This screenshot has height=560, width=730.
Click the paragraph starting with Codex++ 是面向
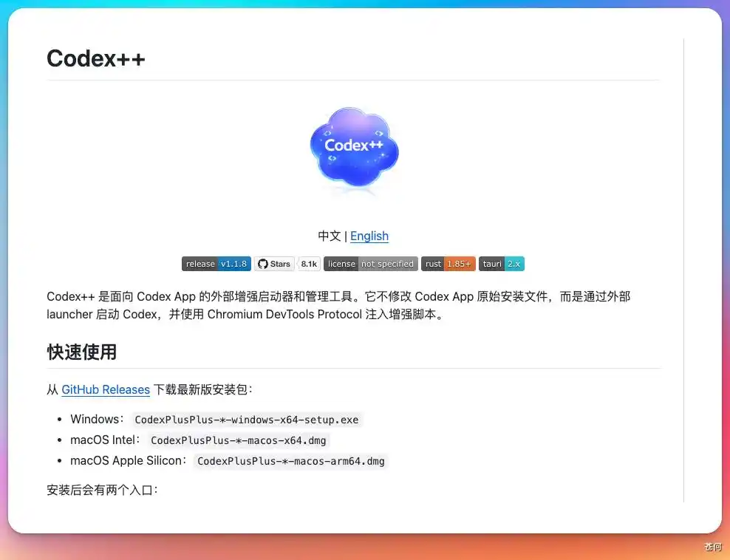pyautogui.click(x=338, y=305)
